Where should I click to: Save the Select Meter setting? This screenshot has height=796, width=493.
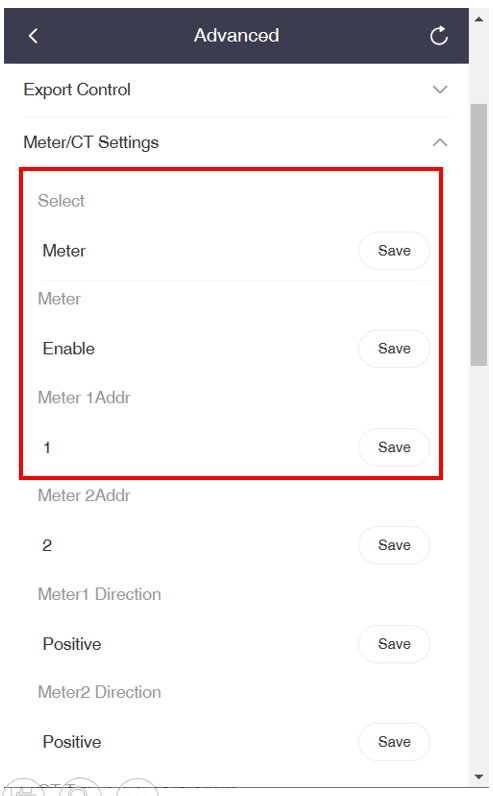tap(394, 251)
